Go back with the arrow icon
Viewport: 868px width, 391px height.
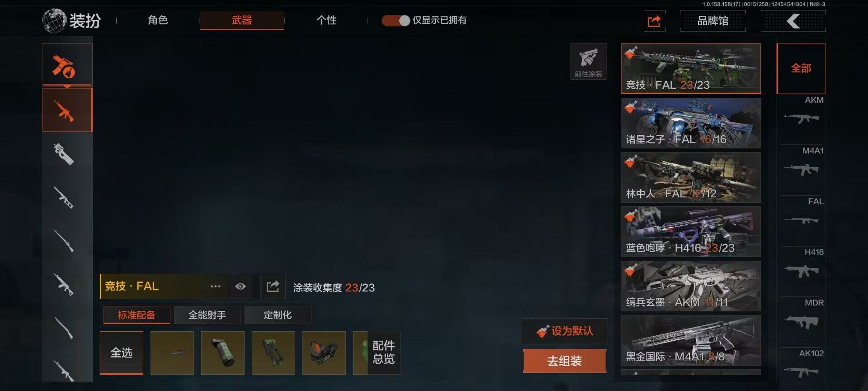click(x=793, y=21)
